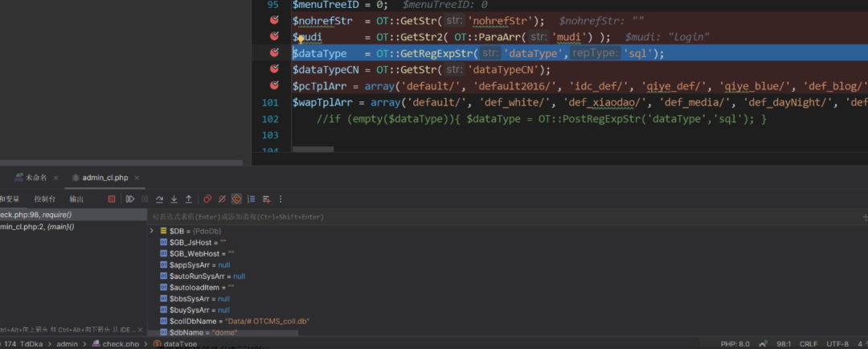868x349 pixels.
Task: Change CRLF line separator setting
Action: 809,344
